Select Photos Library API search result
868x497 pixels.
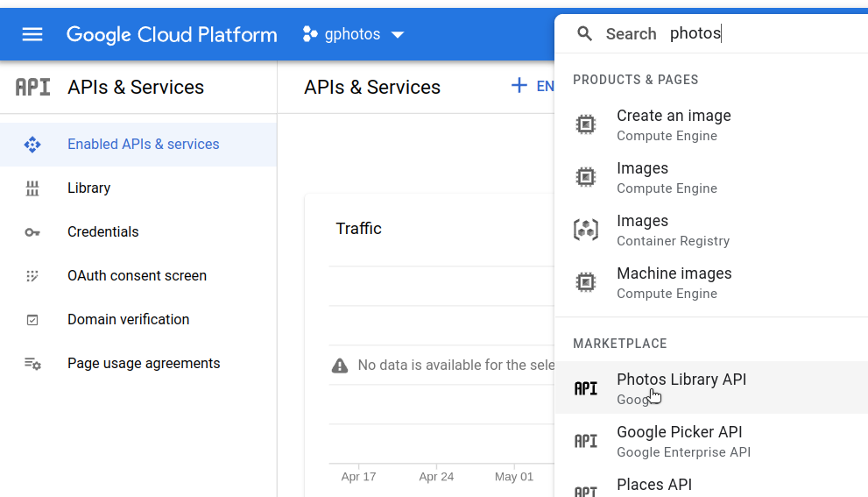pyautogui.click(x=681, y=380)
